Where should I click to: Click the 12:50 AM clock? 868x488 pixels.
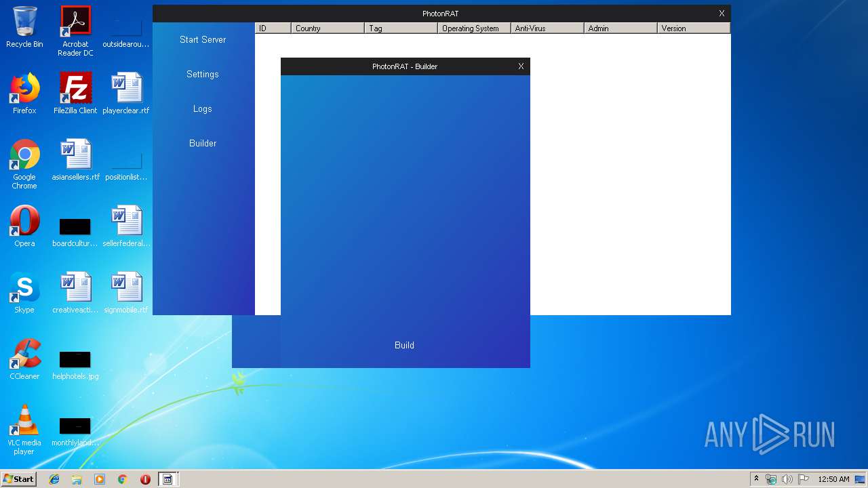click(x=833, y=479)
